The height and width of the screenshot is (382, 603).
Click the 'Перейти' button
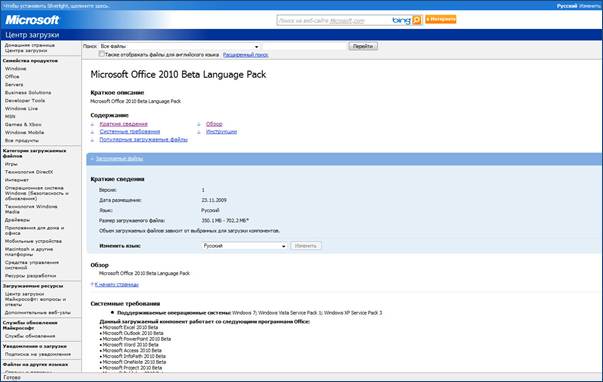pos(363,46)
